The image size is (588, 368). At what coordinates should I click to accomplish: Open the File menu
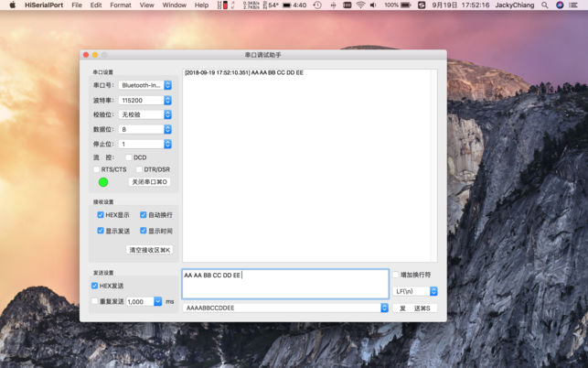pyautogui.click(x=77, y=5)
